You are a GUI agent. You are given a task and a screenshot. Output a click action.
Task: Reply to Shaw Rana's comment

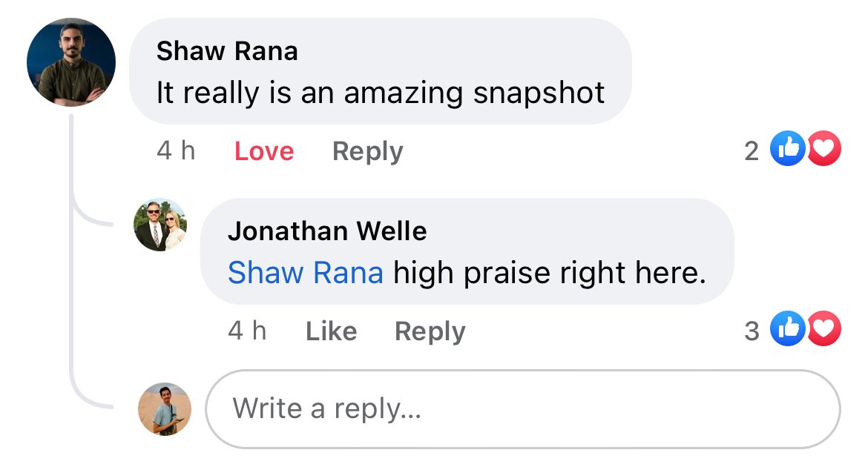(367, 151)
